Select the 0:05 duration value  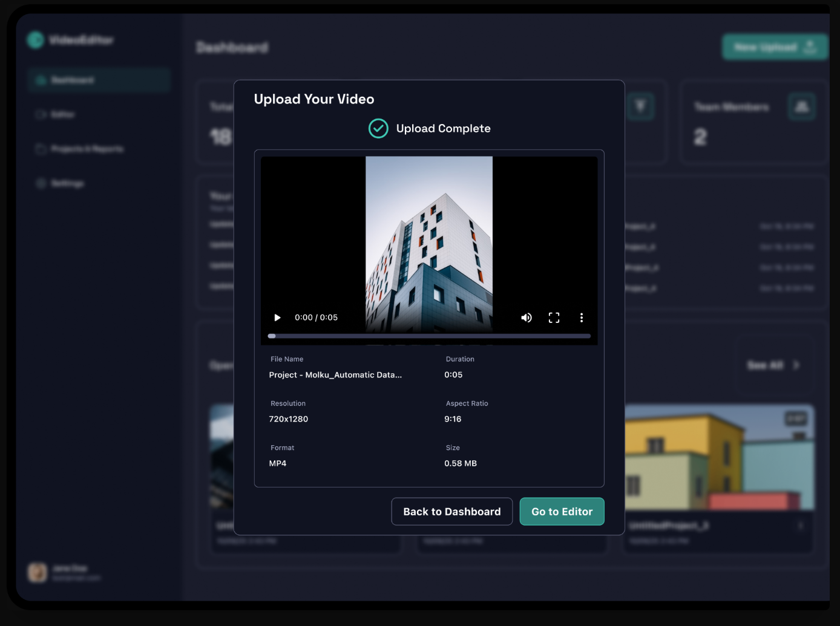(x=453, y=375)
